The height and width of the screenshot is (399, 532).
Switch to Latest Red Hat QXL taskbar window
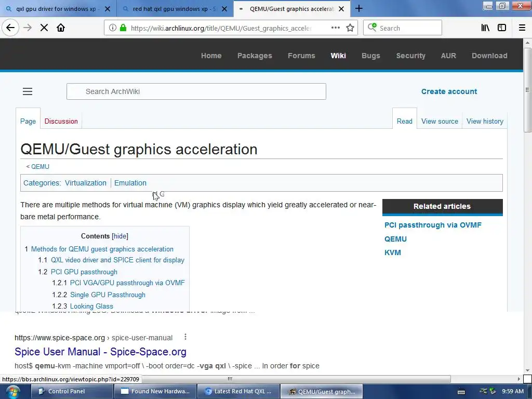pos(238,392)
